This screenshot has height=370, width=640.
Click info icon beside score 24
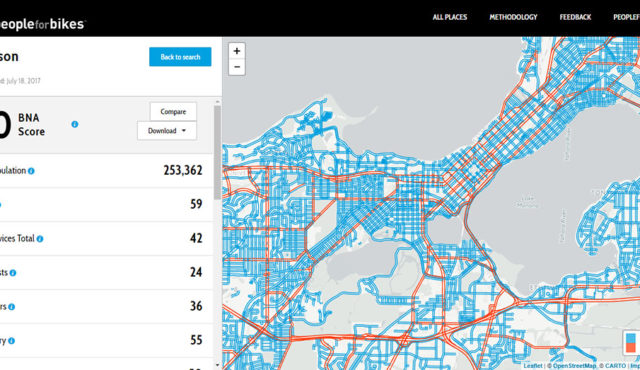click(x=13, y=273)
